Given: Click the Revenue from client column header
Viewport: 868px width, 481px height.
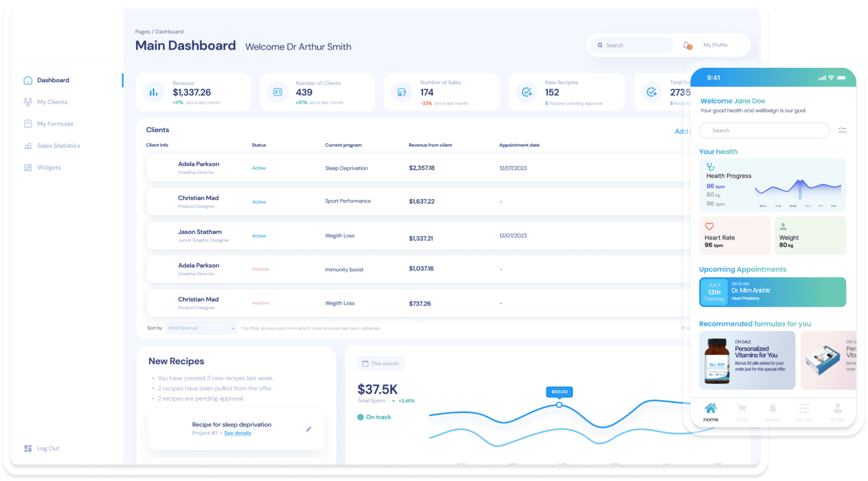Looking at the screenshot, I should [x=430, y=145].
